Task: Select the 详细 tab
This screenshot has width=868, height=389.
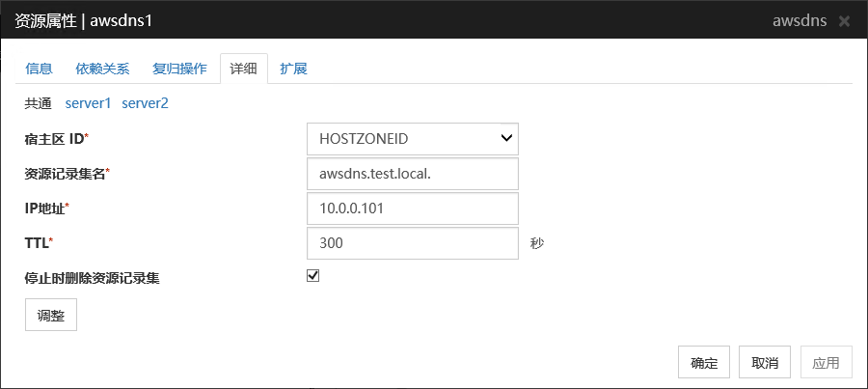Action: [x=243, y=69]
